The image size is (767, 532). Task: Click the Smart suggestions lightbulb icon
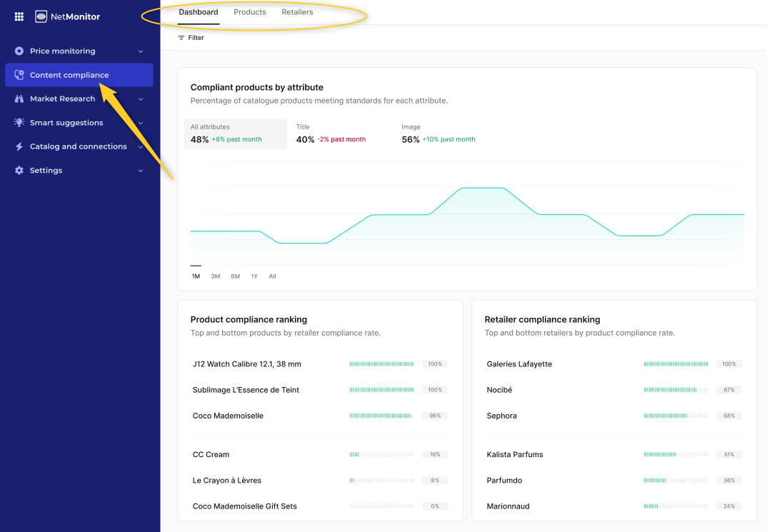coord(19,123)
